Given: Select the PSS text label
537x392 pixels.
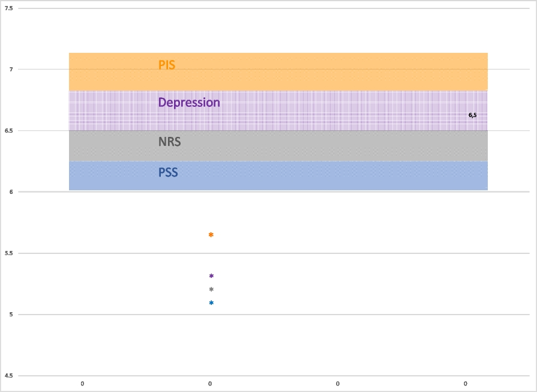Looking at the screenshot, I should (x=168, y=173).
